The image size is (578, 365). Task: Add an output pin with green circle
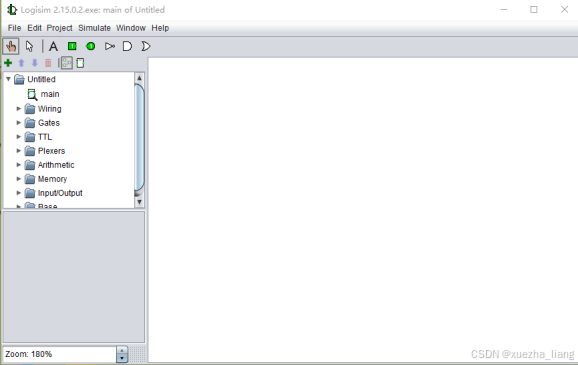90,46
